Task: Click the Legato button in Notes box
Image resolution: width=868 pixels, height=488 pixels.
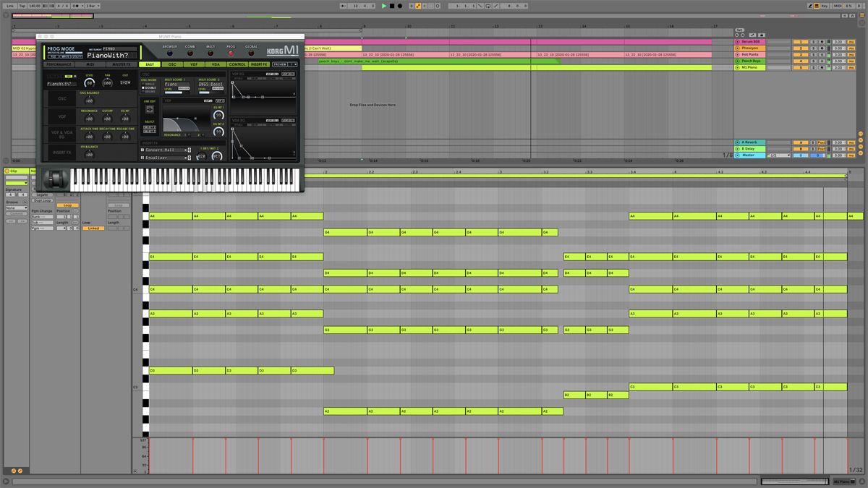Action: pyautogui.click(x=41, y=194)
